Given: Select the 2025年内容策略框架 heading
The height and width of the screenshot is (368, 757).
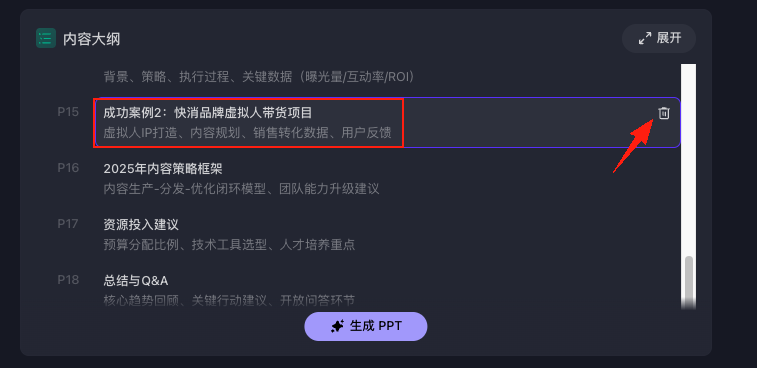Looking at the screenshot, I should (x=163, y=169).
